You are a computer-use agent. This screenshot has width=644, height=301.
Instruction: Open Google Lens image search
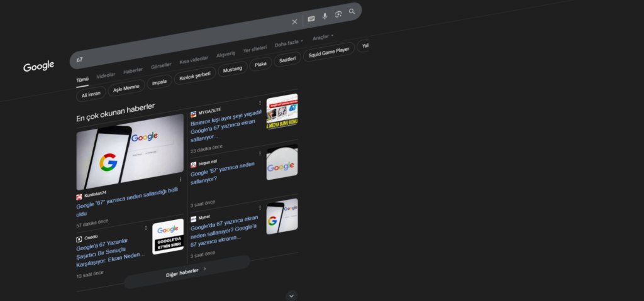[x=338, y=14]
